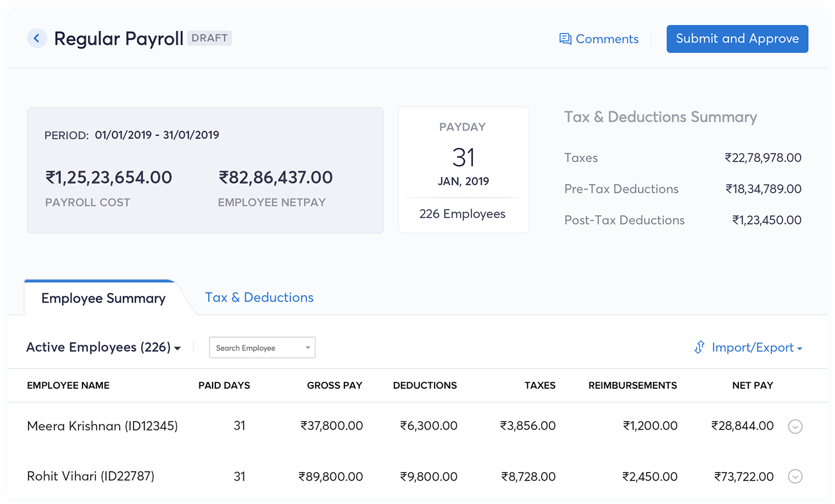The image size is (835, 504).
Task: Click the NET PAY column header
Action: [x=752, y=385]
